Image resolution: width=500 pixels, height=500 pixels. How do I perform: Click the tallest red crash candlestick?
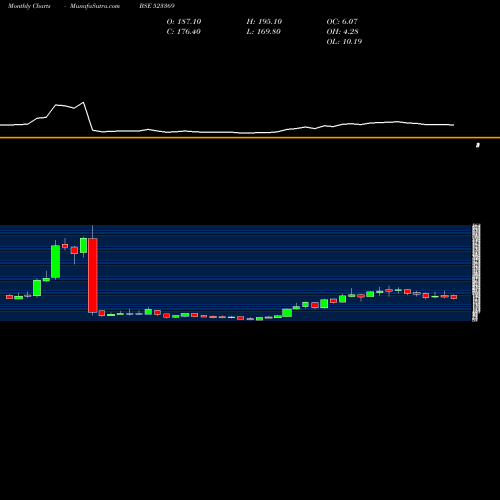click(x=93, y=275)
